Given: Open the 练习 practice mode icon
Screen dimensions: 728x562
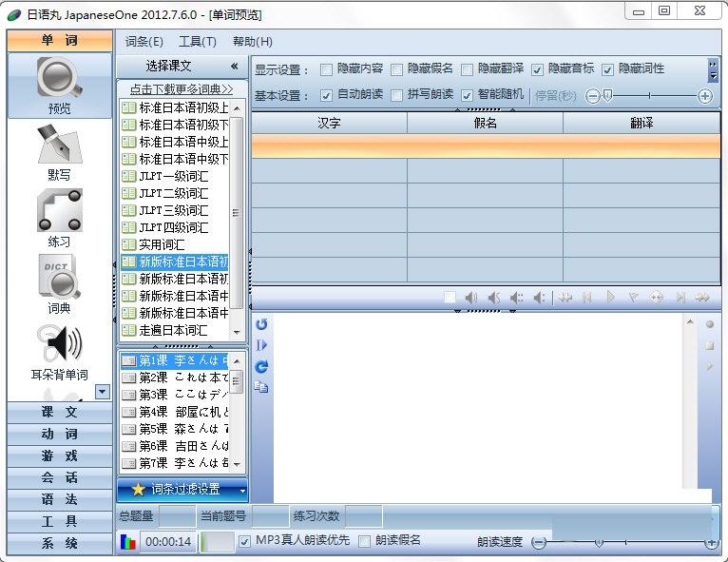Looking at the screenshot, I should click(60, 219).
